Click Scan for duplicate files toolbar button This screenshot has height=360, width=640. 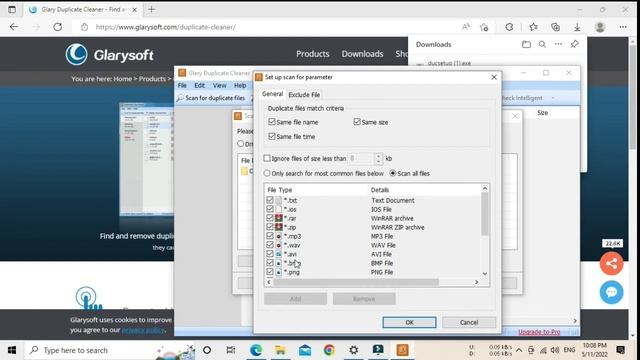click(x=211, y=98)
